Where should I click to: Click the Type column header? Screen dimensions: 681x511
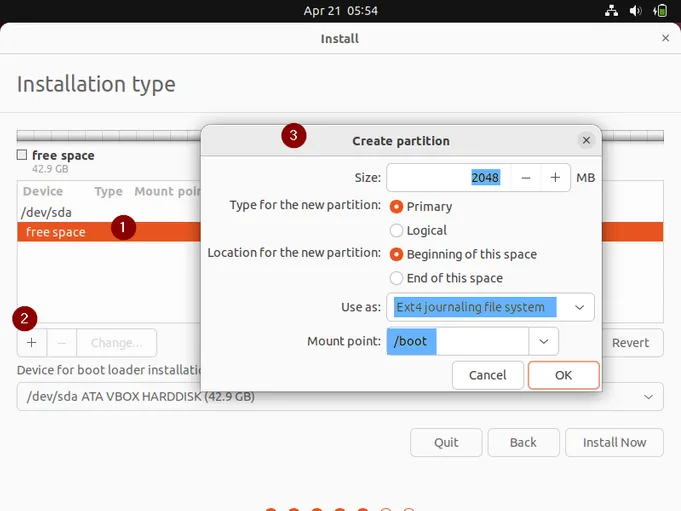[x=109, y=191]
